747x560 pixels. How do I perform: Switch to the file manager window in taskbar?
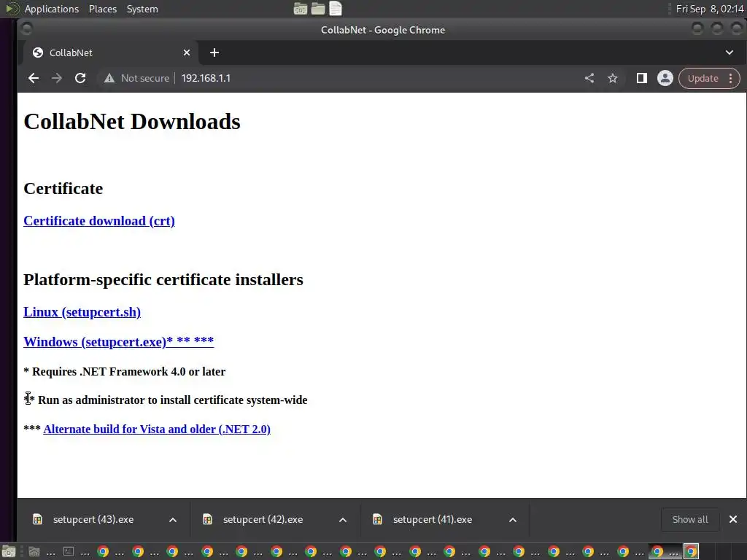click(41, 552)
